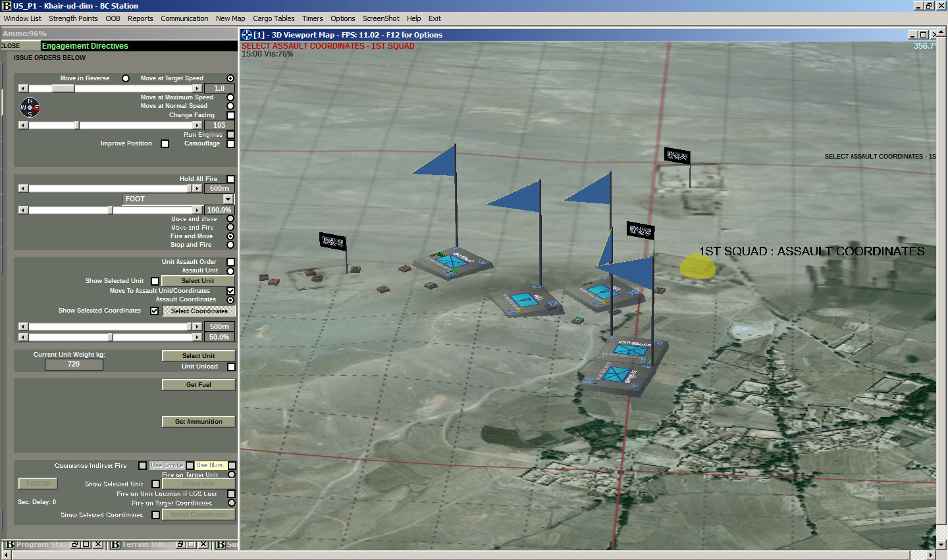Open the Cargo Tables menu
The width and height of the screenshot is (948, 560).
click(x=274, y=18)
